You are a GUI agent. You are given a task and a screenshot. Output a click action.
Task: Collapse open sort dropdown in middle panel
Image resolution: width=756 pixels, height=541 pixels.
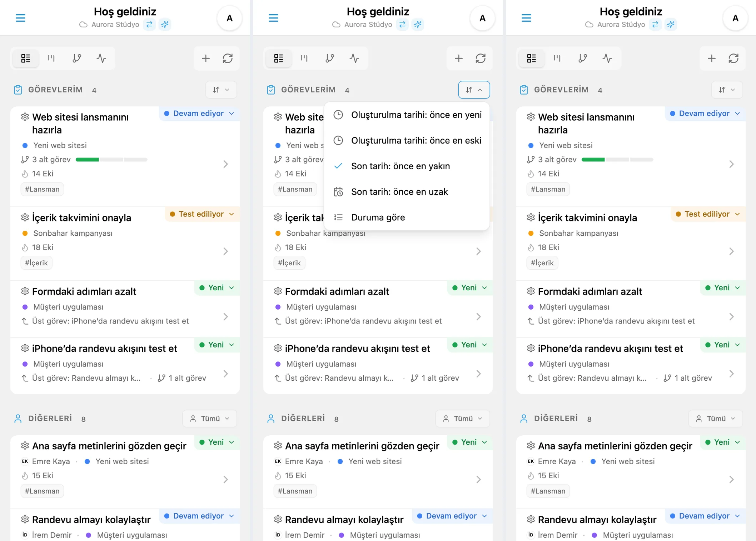click(474, 90)
